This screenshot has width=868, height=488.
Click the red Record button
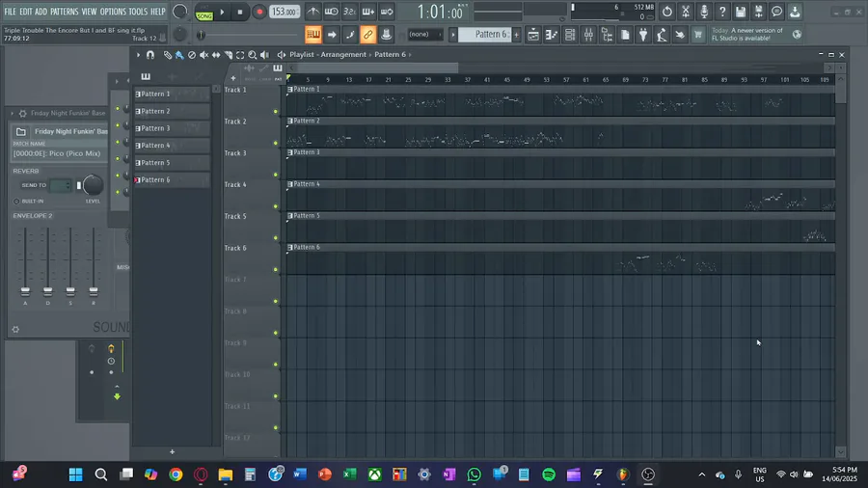coord(259,12)
